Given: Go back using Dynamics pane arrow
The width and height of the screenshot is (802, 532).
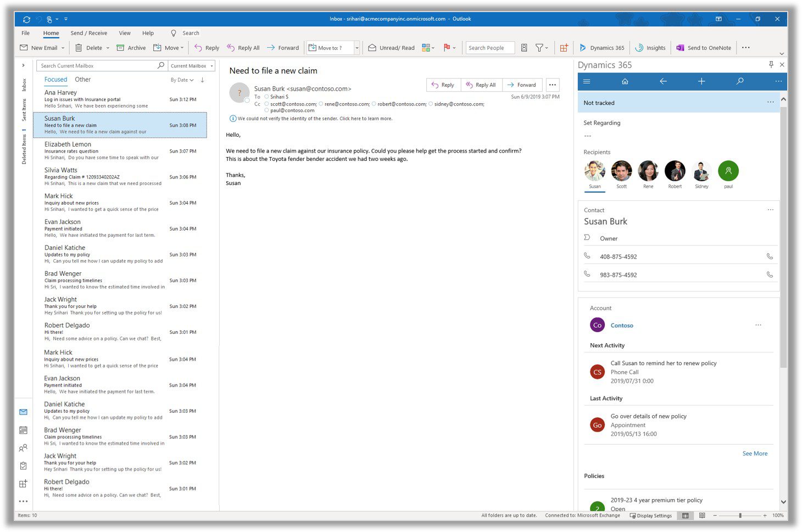Looking at the screenshot, I should click(x=663, y=81).
